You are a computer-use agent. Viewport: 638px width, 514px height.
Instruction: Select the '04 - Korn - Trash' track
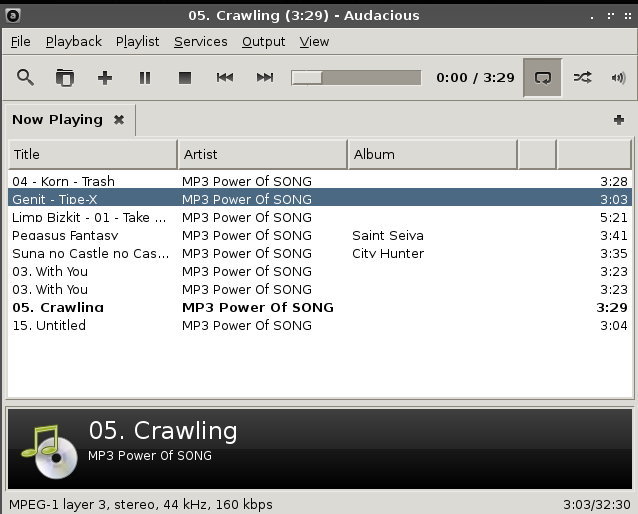click(320, 181)
